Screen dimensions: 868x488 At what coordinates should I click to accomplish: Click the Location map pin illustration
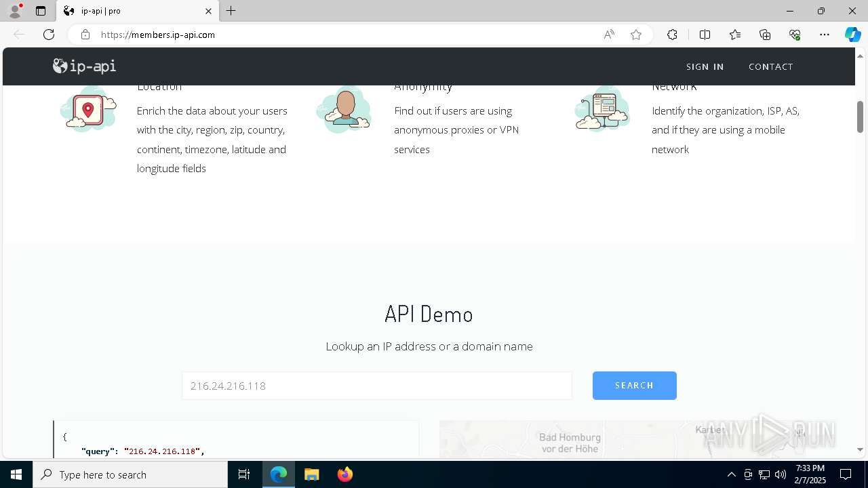pyautogui.click(x=88, y=109)
